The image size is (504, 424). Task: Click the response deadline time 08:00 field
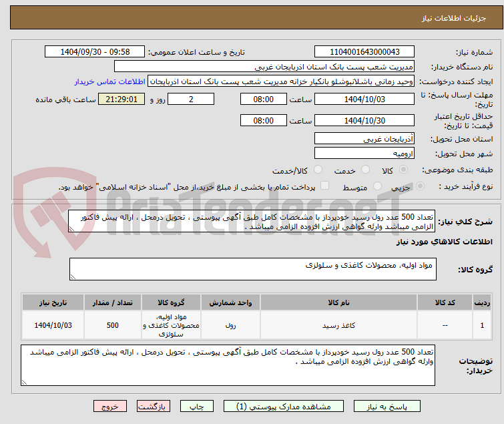click(264, 99)
